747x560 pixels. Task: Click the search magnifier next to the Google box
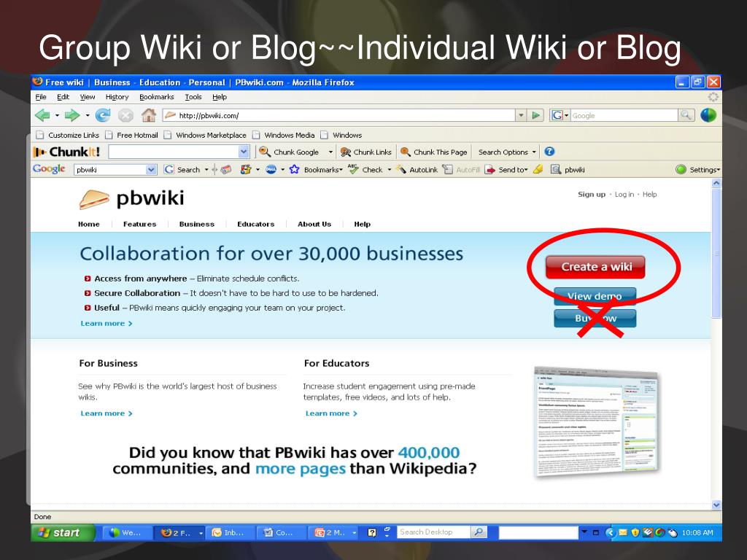(686, 115)
